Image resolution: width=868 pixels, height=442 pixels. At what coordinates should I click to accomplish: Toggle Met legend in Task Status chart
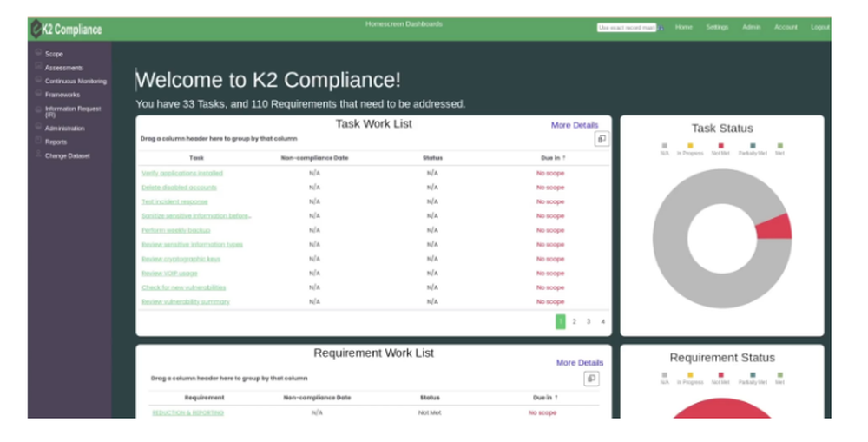coord(779,149)
